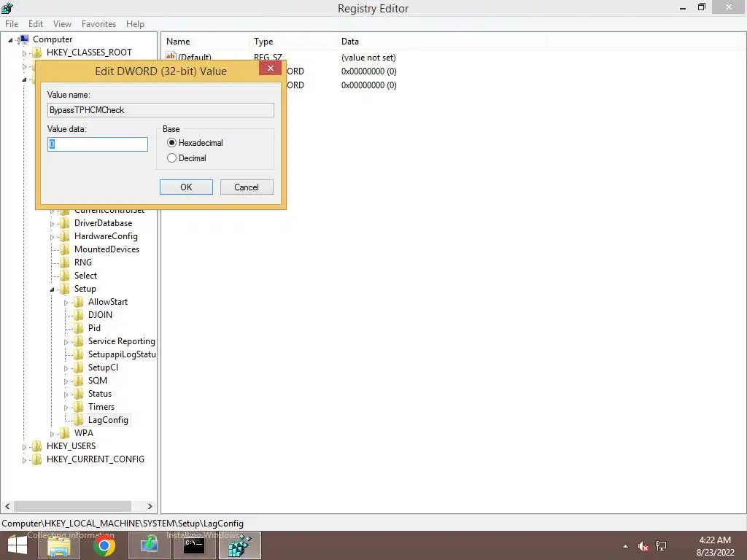Expand the HKEY_CURRENT_CONFIG key

(x=24, y=460)
